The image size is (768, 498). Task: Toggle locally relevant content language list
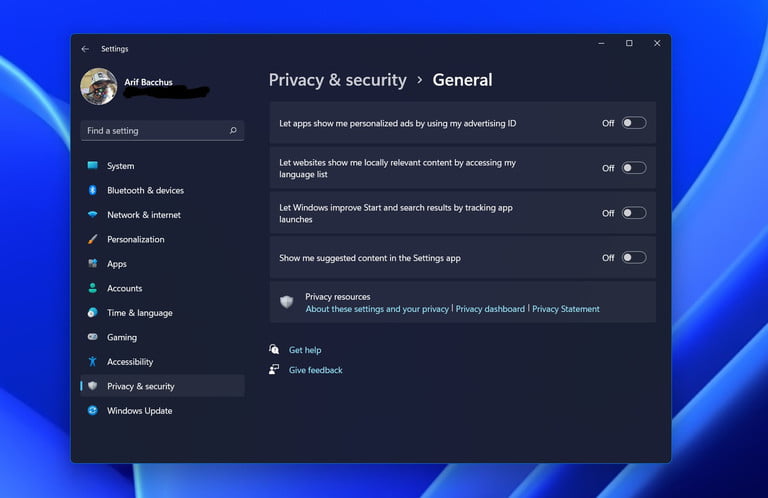(x=634, y=168)
